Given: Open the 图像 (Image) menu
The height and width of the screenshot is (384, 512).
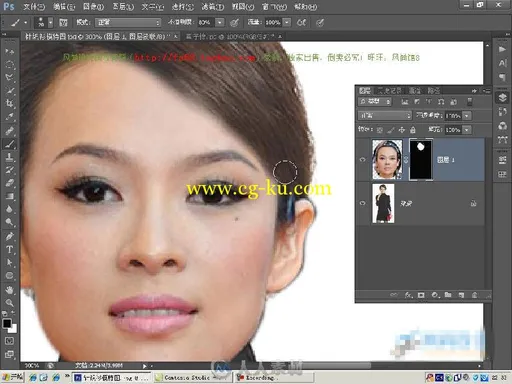Looking at the screenshot, I should coord(93,6).
